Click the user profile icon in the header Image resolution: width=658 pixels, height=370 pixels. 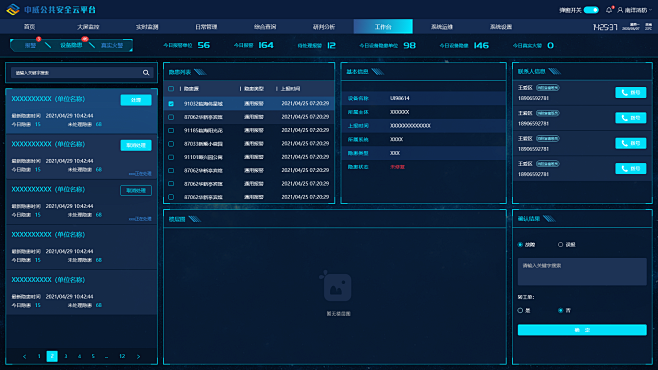[x=620, y=10]
